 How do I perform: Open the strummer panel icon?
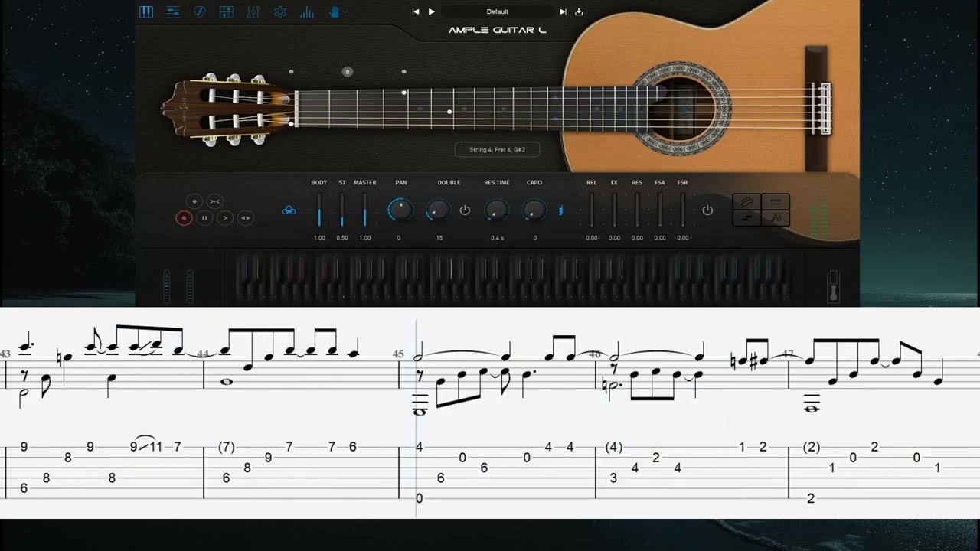click(x=173, y=11)
